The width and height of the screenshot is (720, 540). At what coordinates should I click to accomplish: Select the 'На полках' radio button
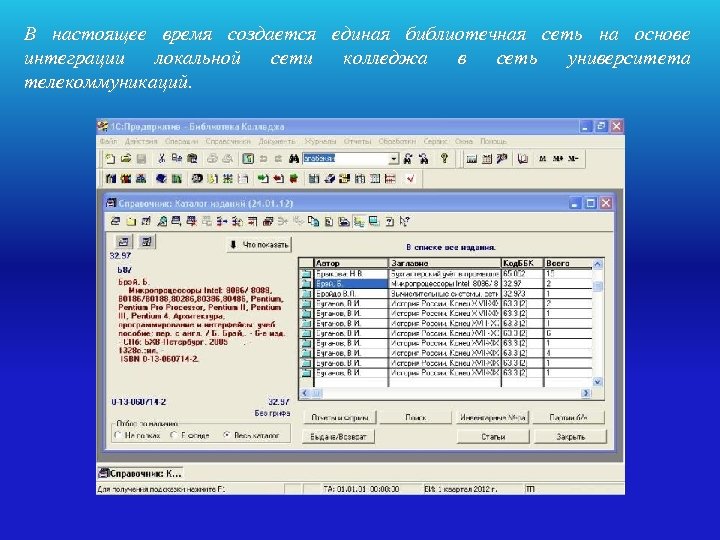coord(118,435)
